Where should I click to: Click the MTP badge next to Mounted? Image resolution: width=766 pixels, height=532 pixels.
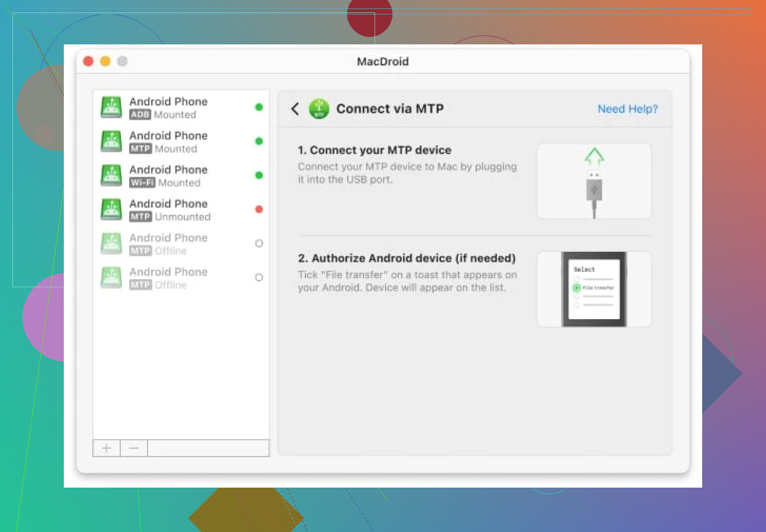(140, 149)
